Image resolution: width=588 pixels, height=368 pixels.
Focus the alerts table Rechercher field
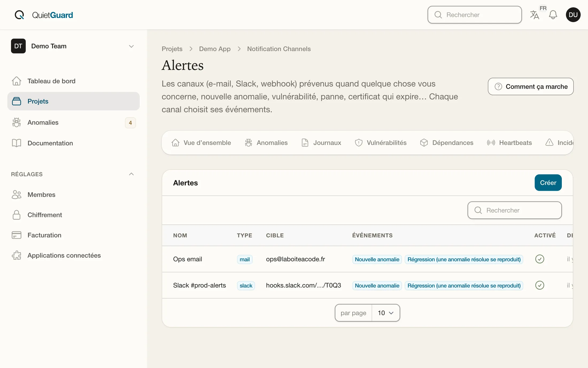tap(514, 210)
